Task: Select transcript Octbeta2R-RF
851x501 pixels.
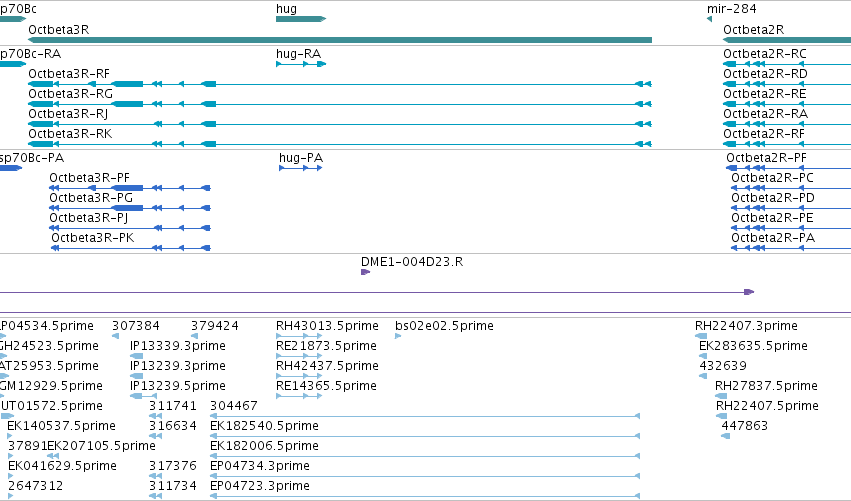Action: pyautogui.click(x=764, y=134)
